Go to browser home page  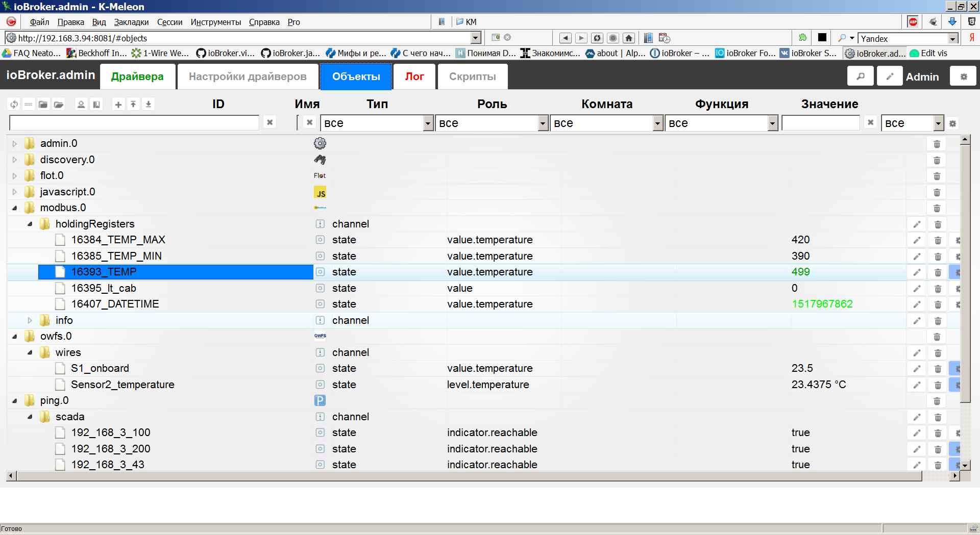coord(629,38)
